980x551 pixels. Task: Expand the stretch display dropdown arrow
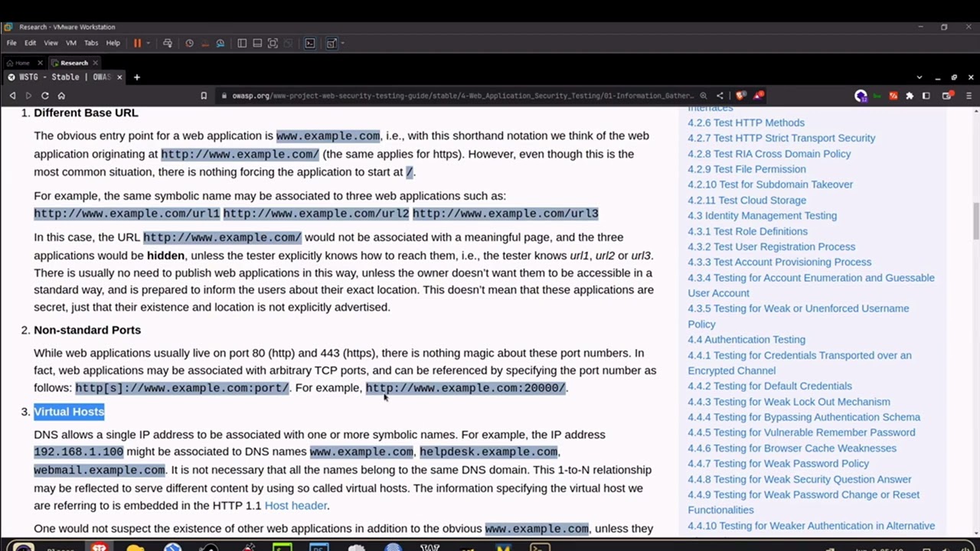click(x=342, y=43)
